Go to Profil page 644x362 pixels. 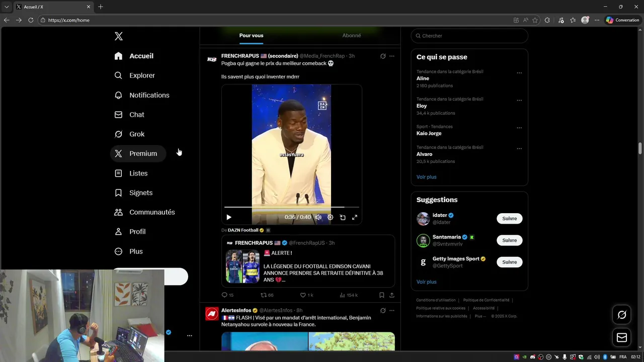130,232
